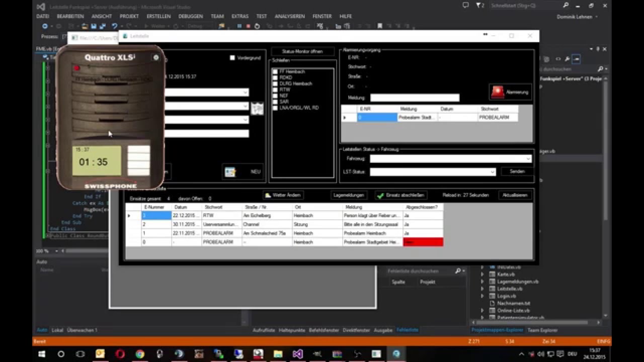Click the 01:35 pager display

point(97,161)
